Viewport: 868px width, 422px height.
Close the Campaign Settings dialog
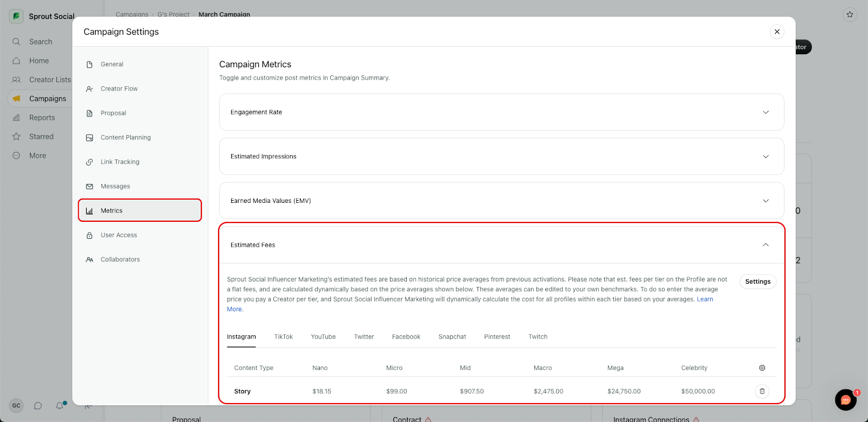tap(777, 31)
